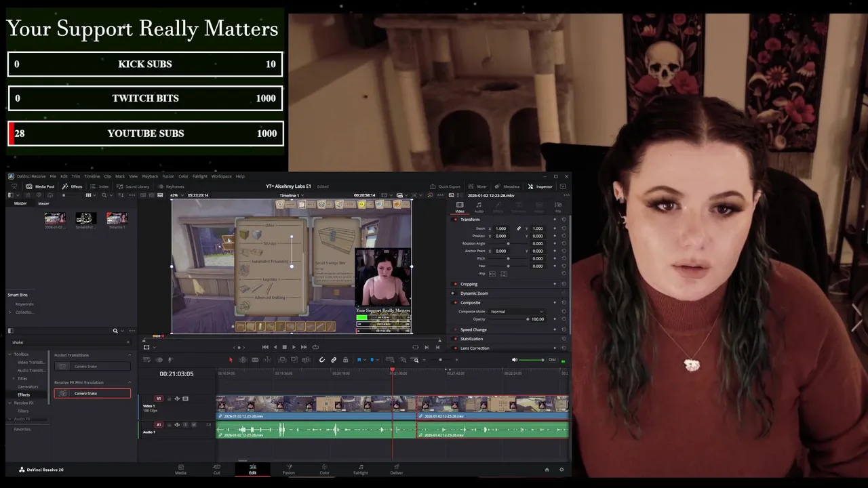Image resolution: width=868 pixels, height=488 pixels.
Task: Toggle the Effects panel button
Action: tap(72, 186)
